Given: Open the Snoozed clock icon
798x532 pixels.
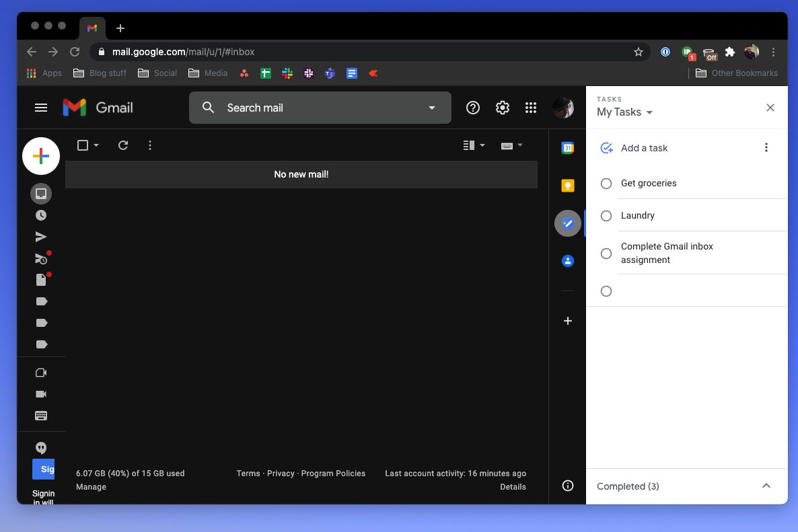Looking at the screenshot, I should (x=41, y=215).
